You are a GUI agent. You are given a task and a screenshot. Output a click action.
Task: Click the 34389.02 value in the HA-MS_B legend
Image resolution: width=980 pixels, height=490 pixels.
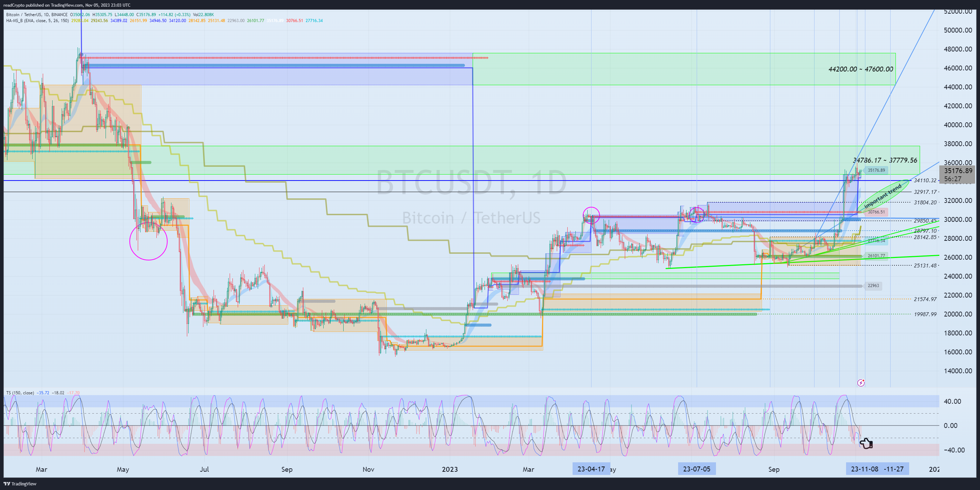pos(119,21)
